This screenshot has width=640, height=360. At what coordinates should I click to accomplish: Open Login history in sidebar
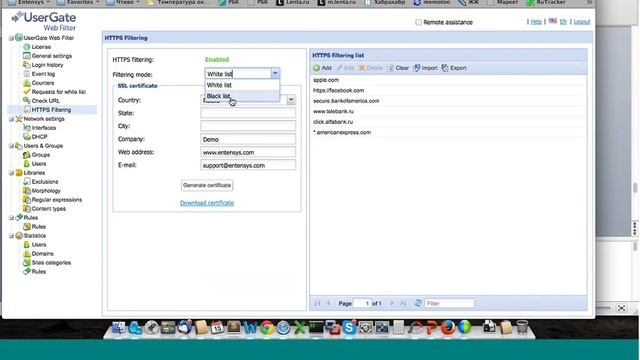point(47,65)
